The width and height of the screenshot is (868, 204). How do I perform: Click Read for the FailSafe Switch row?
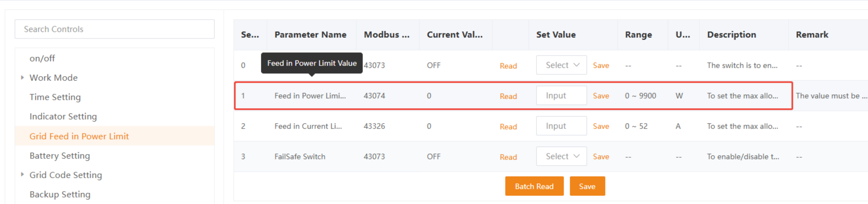(x=508, y=157)
